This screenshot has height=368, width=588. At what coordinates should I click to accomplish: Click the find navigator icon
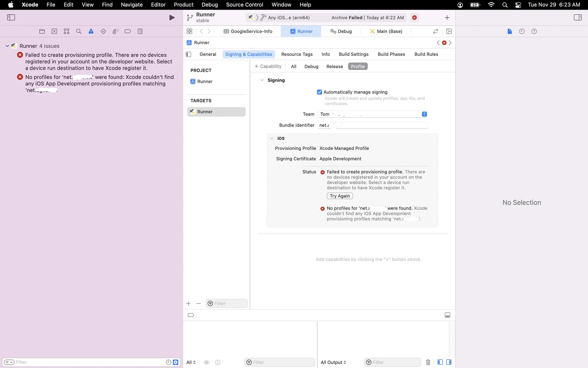coord(78,31)
